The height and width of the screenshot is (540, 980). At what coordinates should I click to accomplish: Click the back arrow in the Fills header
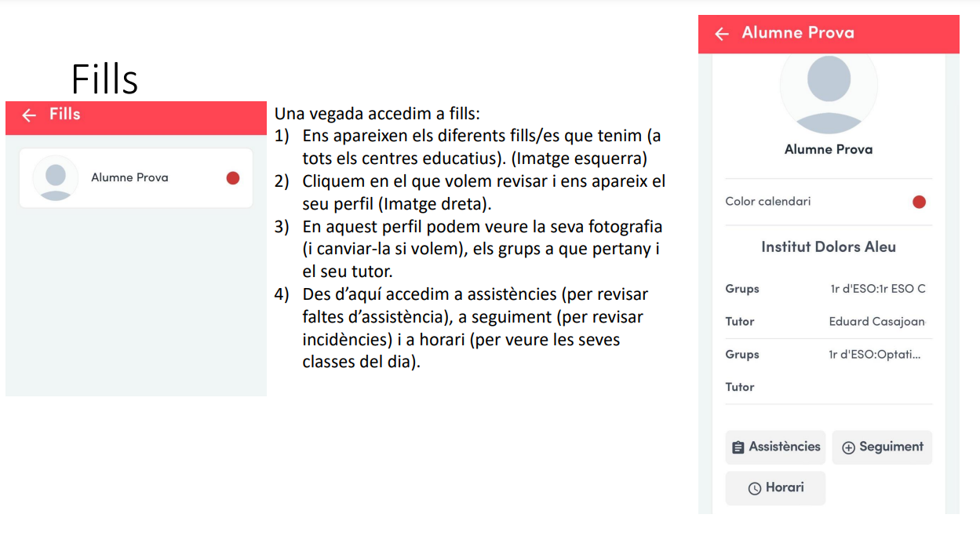(x=29, y=115)
